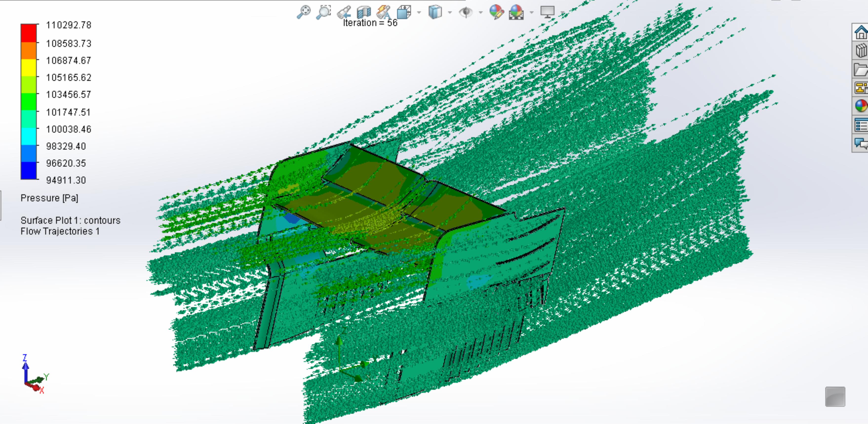Viewport: 868px width, 424px height.
Task: Click the legend value 105165.62
Action: [x=69, y=78]
